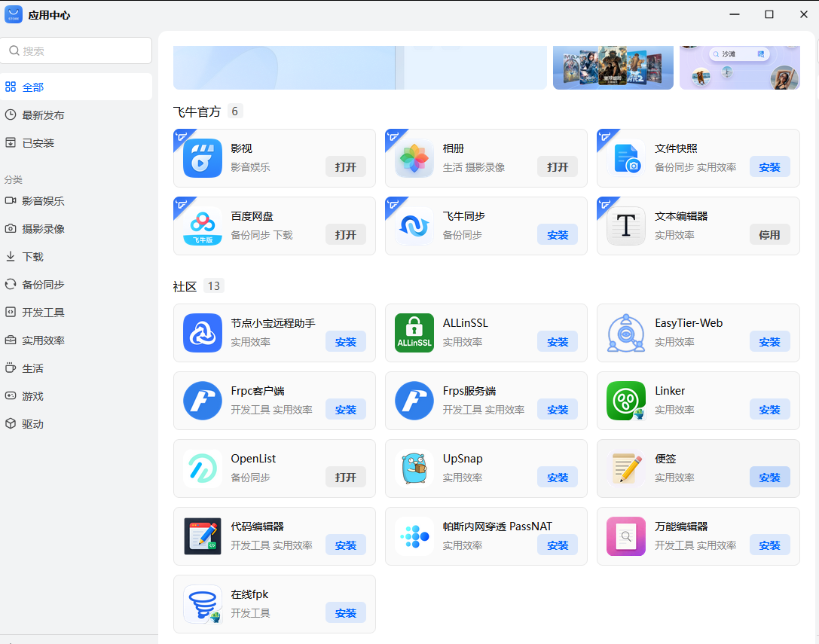Click the 帕斯内网穿透 PassNAT icon
This screenshot has width=819, height=644.
413,536
